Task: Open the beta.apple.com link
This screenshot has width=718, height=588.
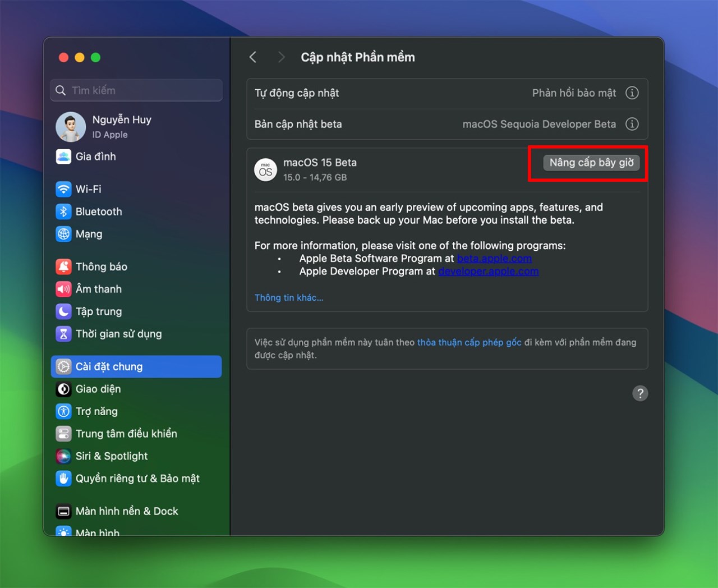Action: 494,259
